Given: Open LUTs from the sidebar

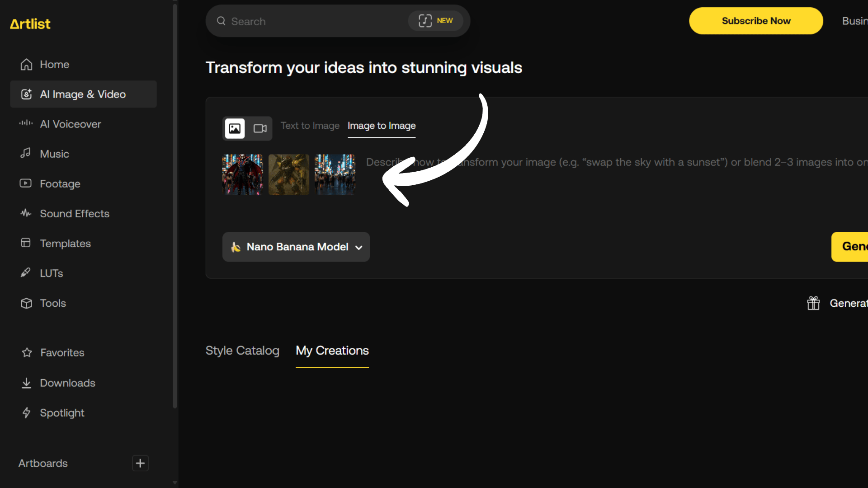Looking at the screenshot, I should (51, 273).
